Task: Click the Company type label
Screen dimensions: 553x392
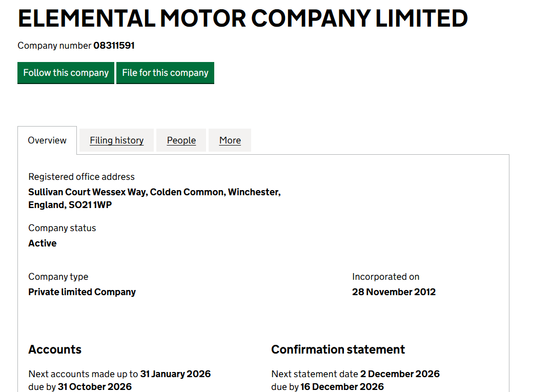Action: (58, 277)
